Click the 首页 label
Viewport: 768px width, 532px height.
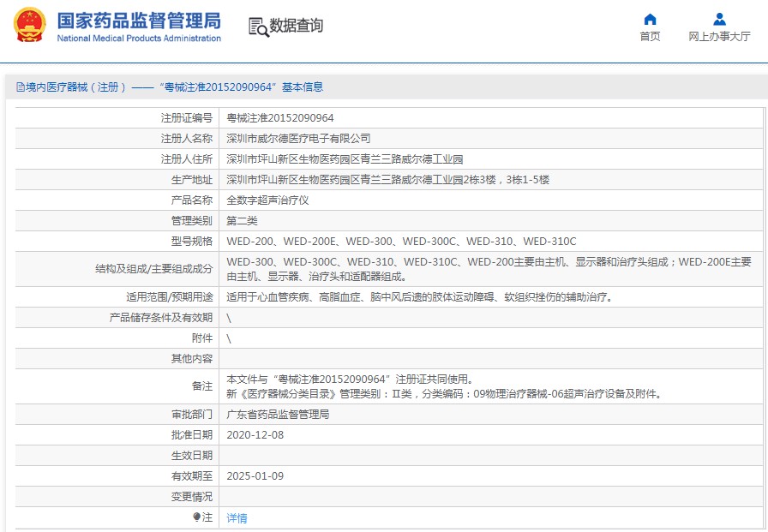click(x=650, y=36)
